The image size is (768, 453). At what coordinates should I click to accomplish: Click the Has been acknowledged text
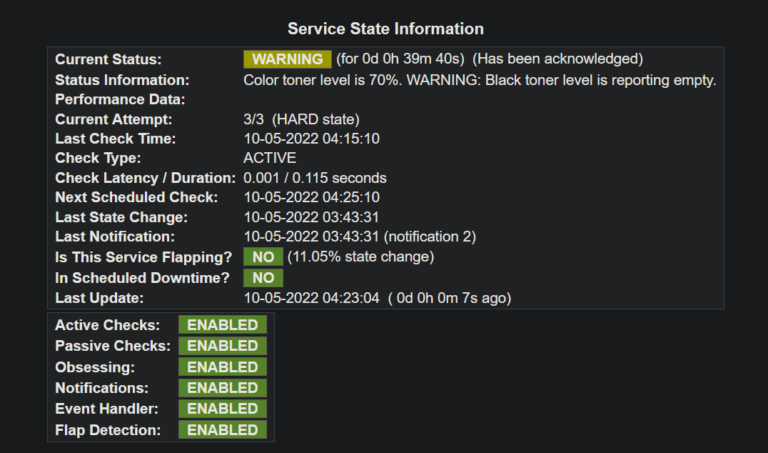(x=557, y=59)
